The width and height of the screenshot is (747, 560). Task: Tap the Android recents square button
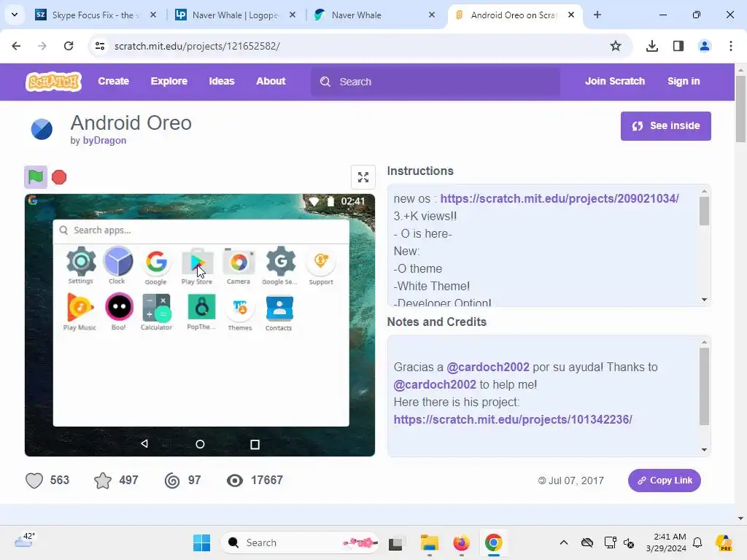(x=255, y=444)
